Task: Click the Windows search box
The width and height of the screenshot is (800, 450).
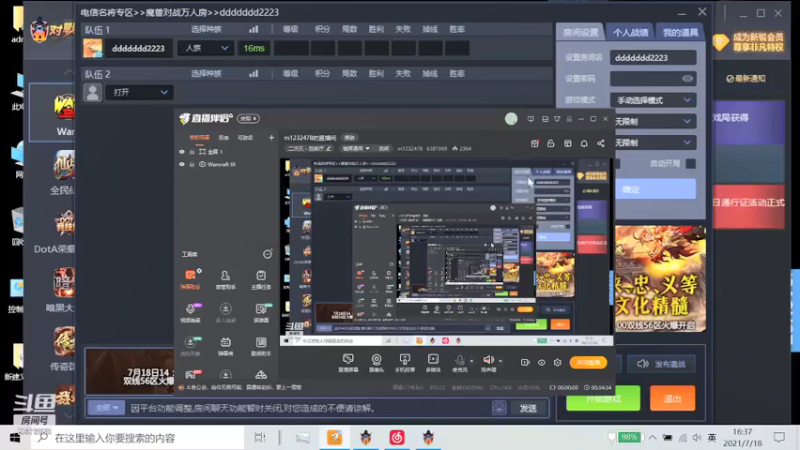Action: tap(138, 438)
